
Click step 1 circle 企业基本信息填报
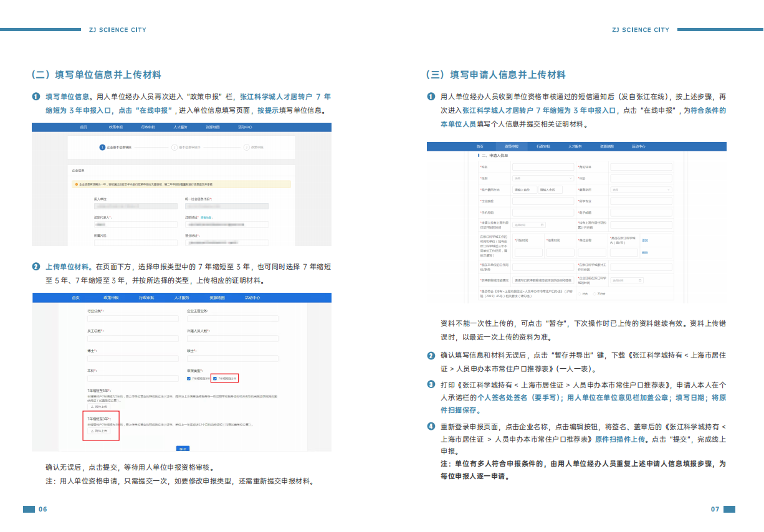coord(102,148)
